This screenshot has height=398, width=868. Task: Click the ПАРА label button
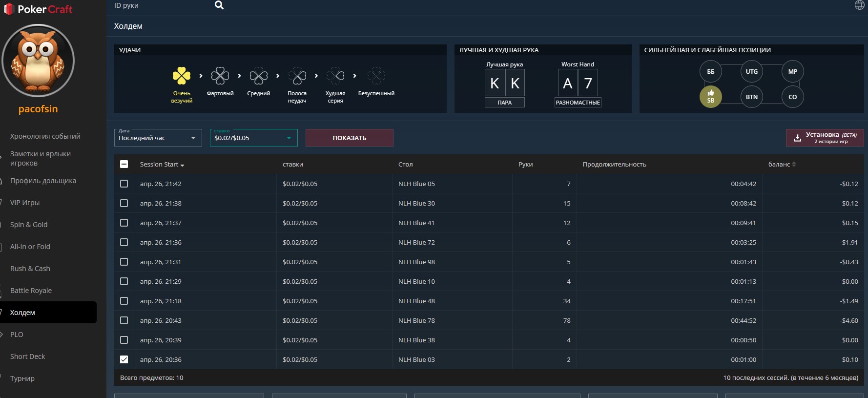point(505,103)
